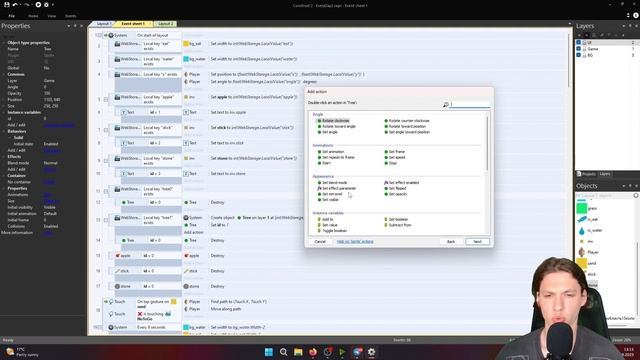
Task: Pick the Set effect enabled action
Action: [402, 183]
